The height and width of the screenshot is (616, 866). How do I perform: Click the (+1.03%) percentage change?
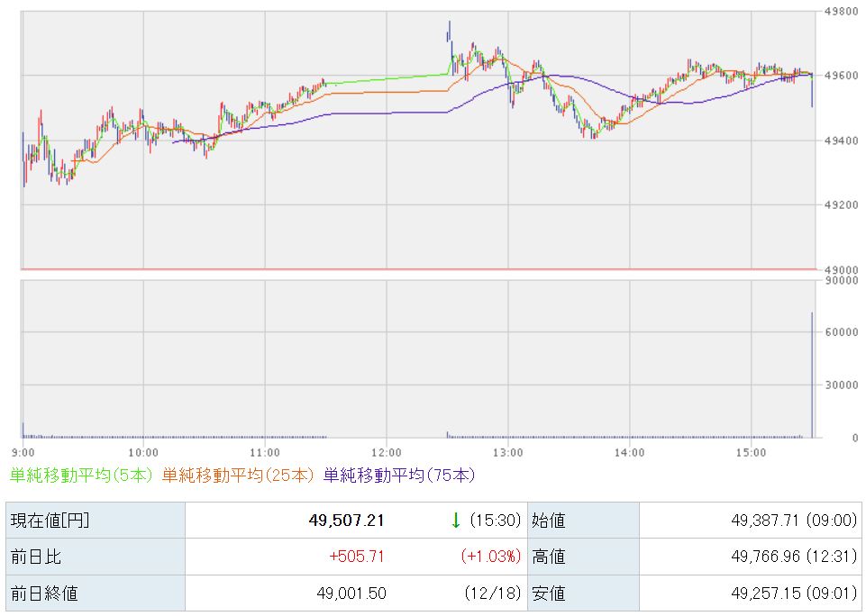490,557
